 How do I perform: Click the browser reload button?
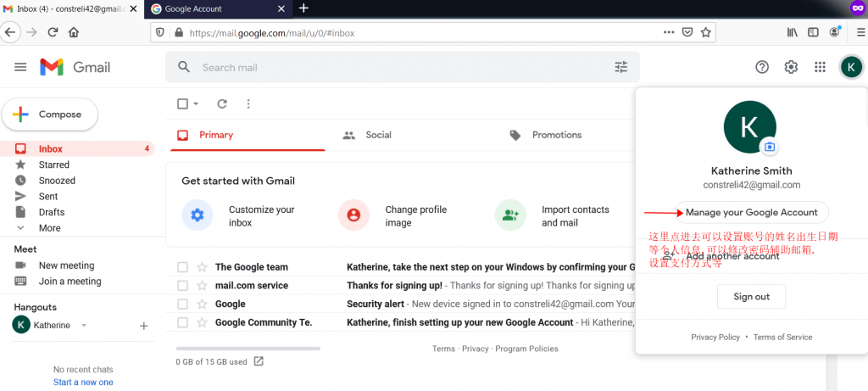[53, 32]
